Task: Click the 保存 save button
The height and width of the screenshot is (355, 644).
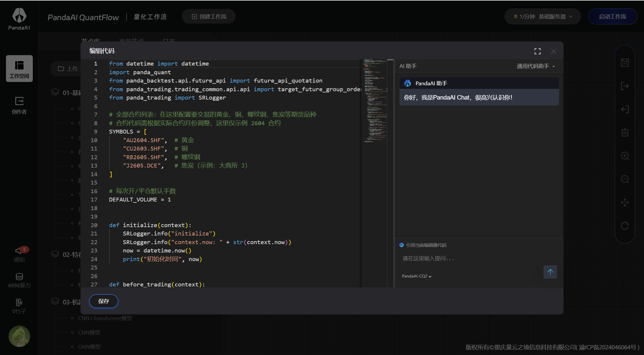Action: (x=104, y=301)
